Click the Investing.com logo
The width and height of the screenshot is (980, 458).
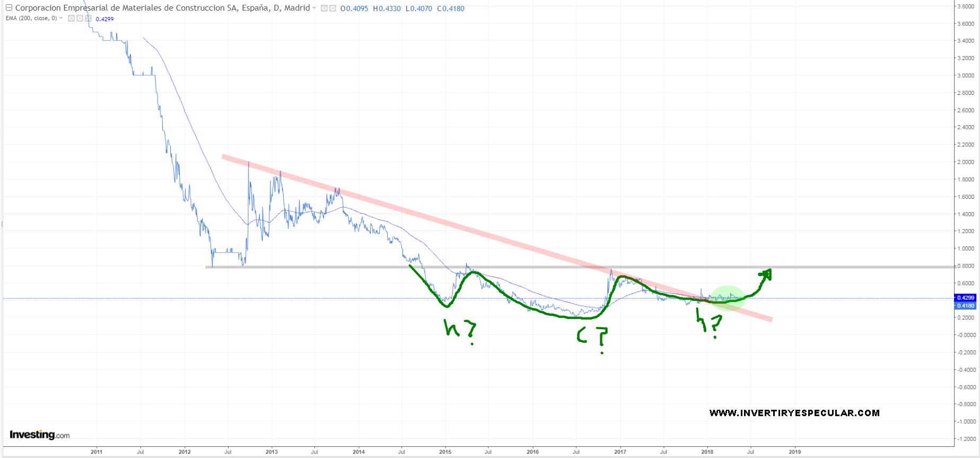click(x=39, y=435)
